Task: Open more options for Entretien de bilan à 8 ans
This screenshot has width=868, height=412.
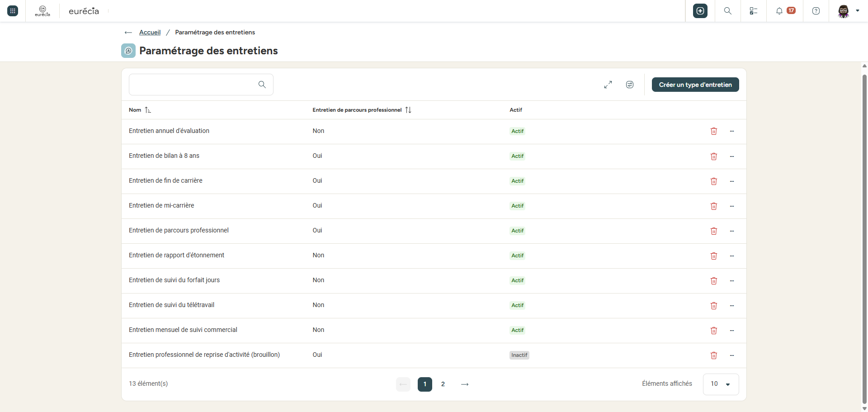Action: click(x=732, y=156)
